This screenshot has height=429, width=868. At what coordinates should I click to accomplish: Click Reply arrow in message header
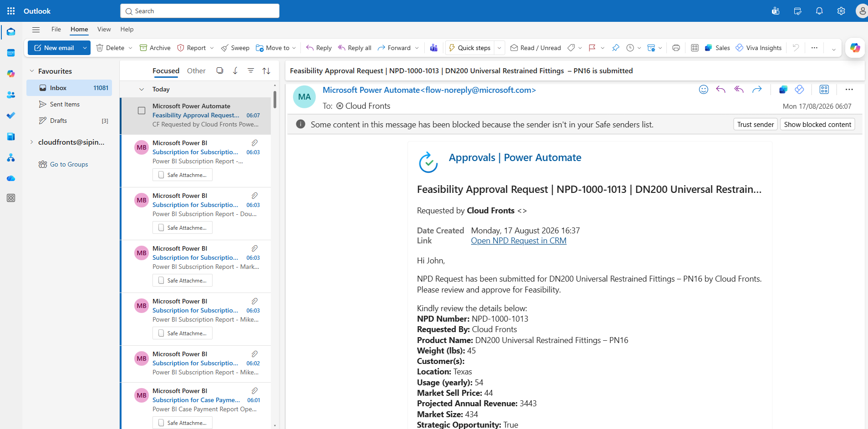(721, 90)
